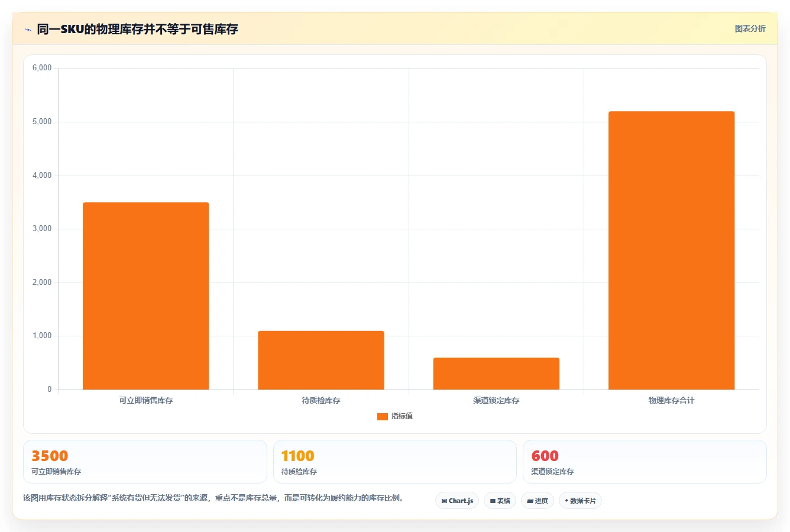This screenshot has height=532, width=790.
Task: Click the 物理库存合计 bar in chart
Action: [672, 251]
